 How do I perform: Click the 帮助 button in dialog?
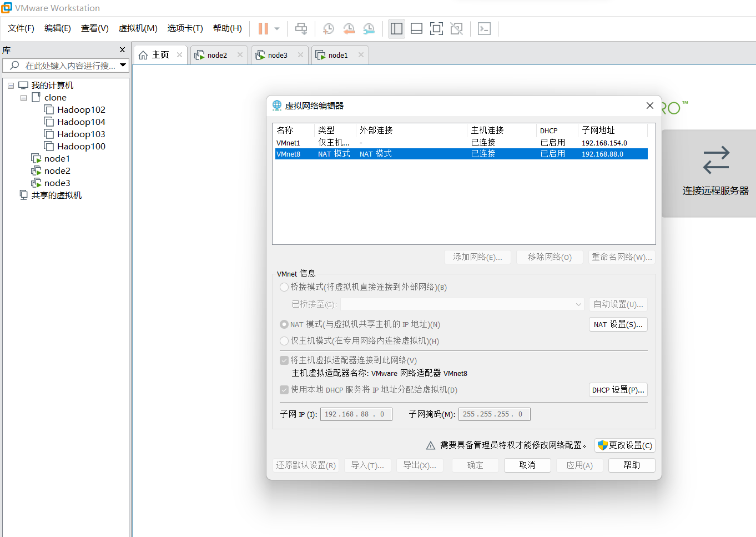coord(632,465)
